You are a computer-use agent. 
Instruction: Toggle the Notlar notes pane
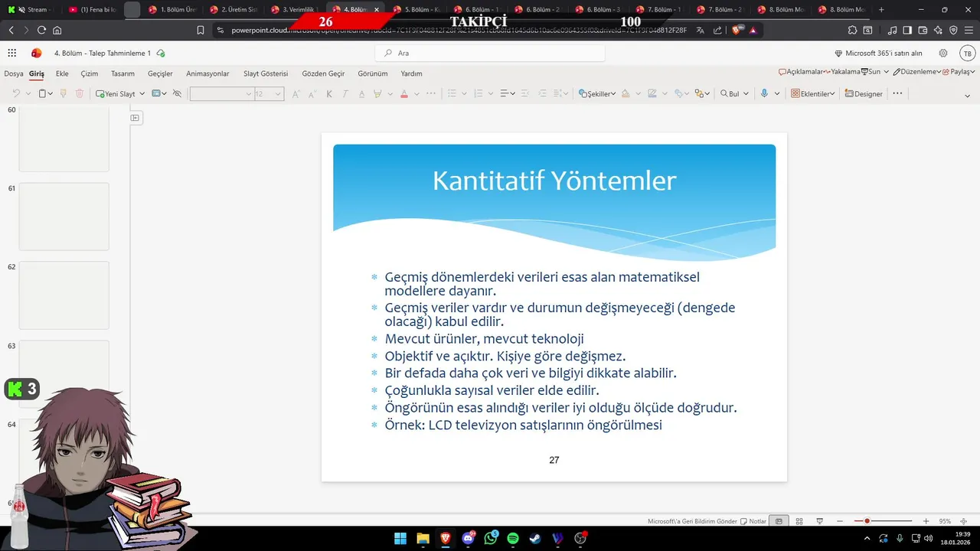[753, 521]
